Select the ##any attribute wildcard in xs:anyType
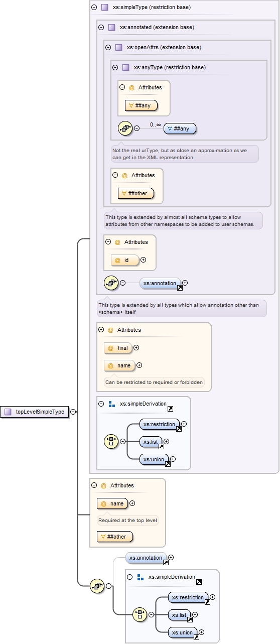This screenshot has height=644, width=280. 142,105
